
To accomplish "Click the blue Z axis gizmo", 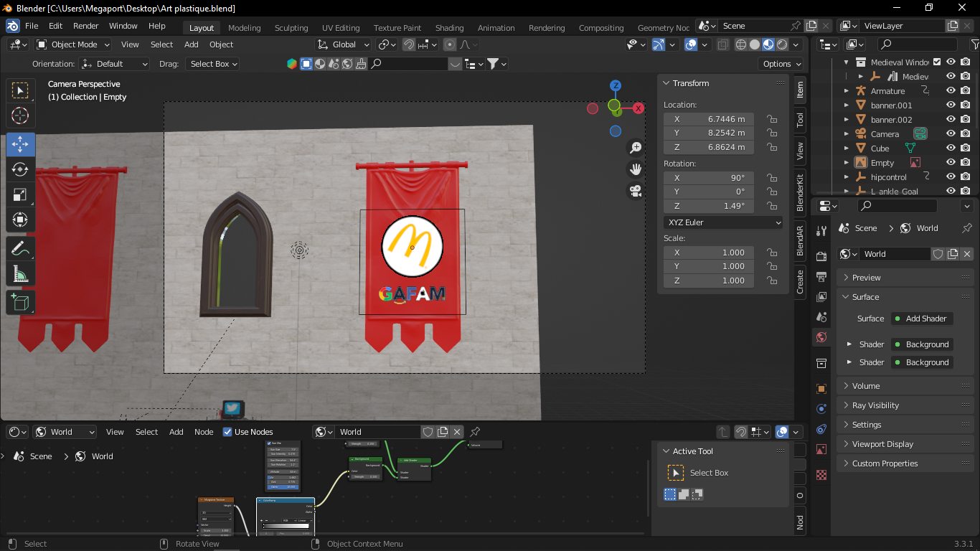I will (615, 85).
